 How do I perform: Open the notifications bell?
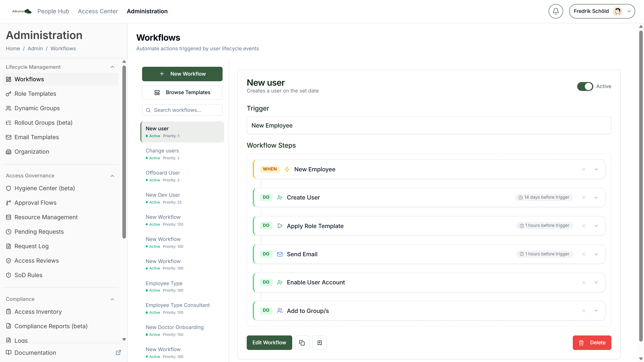pos(555,11)
